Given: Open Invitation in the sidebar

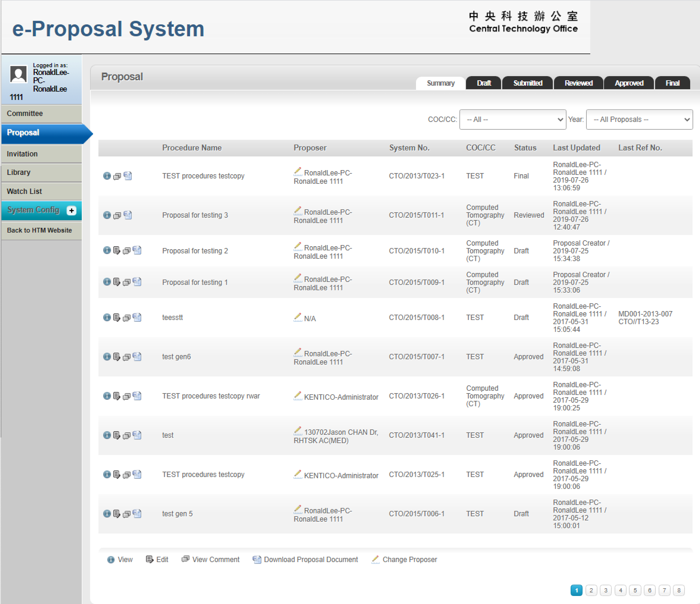Looking at the screenshot, I should 42,154.
